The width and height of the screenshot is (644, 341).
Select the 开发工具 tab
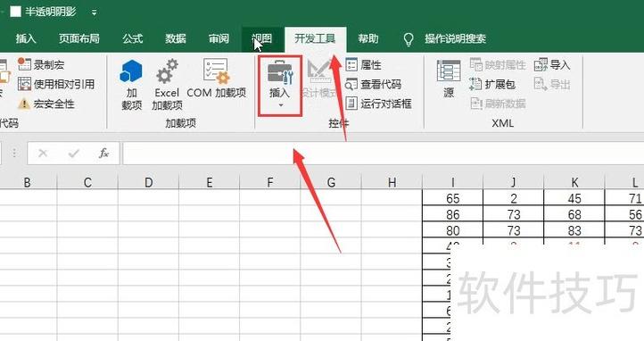tap(315, 38)
